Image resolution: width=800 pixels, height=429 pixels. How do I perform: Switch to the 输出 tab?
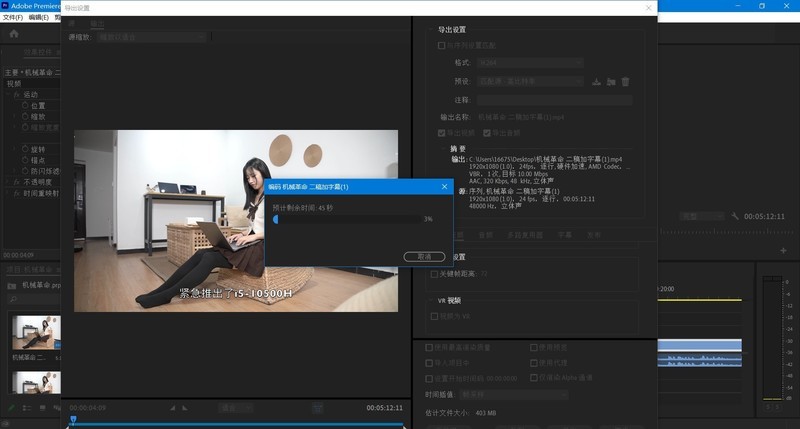[x=97, y=23]
